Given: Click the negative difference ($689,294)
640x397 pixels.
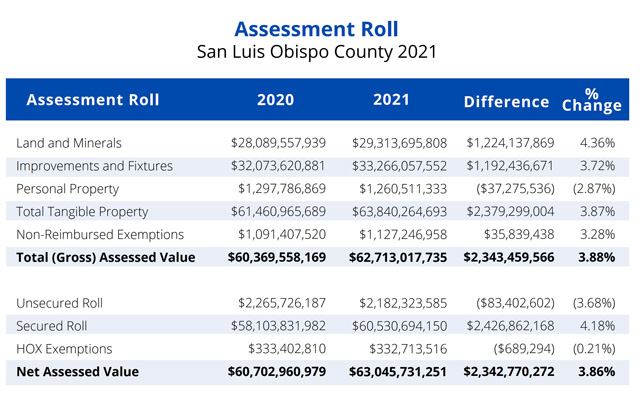Looking at the screenshot, I should [524, 348].
